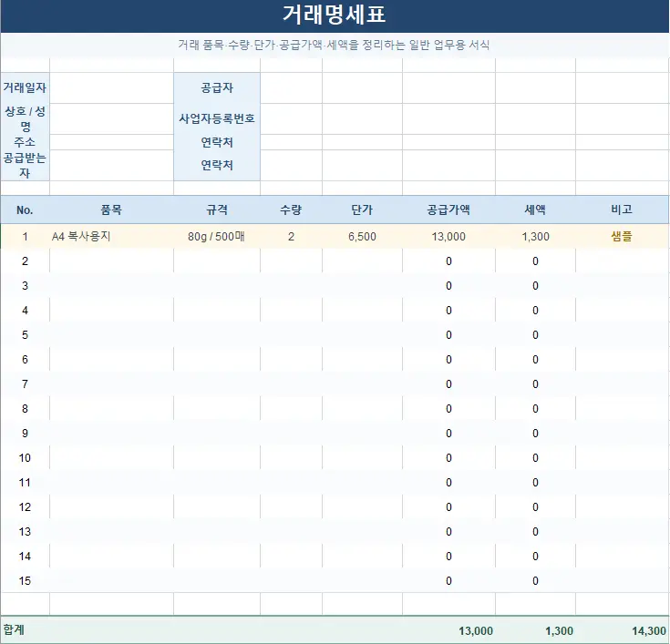Click row number 1 in the No. column
This screenshot has width=670, height=644.
click(x=25, y=236)
